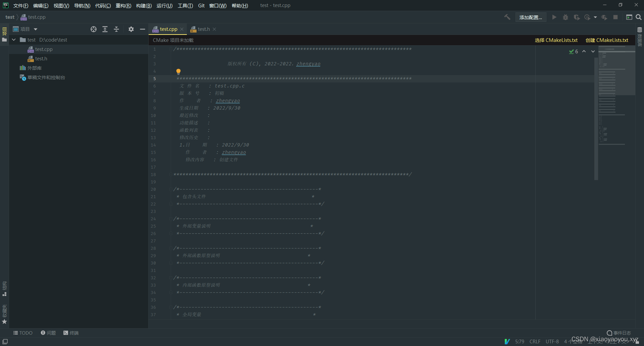This screenshot has height=346, width=644.
Task: Open the 重构(R) menu
Action: point(123,6)
